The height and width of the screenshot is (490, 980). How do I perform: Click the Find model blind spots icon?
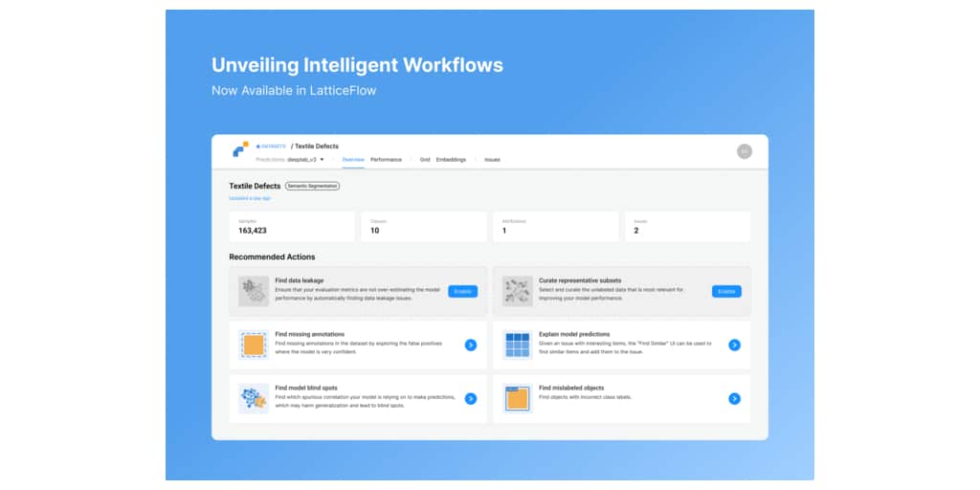tap(254, 398)
